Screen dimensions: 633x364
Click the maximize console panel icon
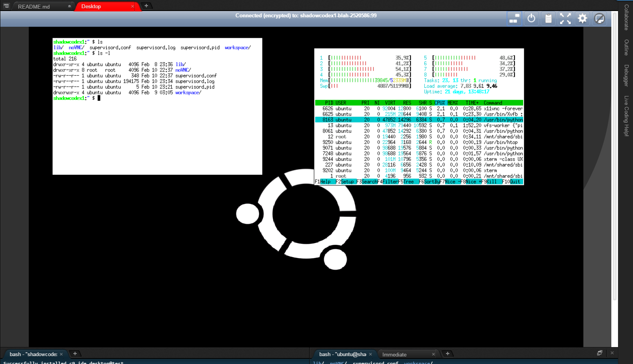600,353
